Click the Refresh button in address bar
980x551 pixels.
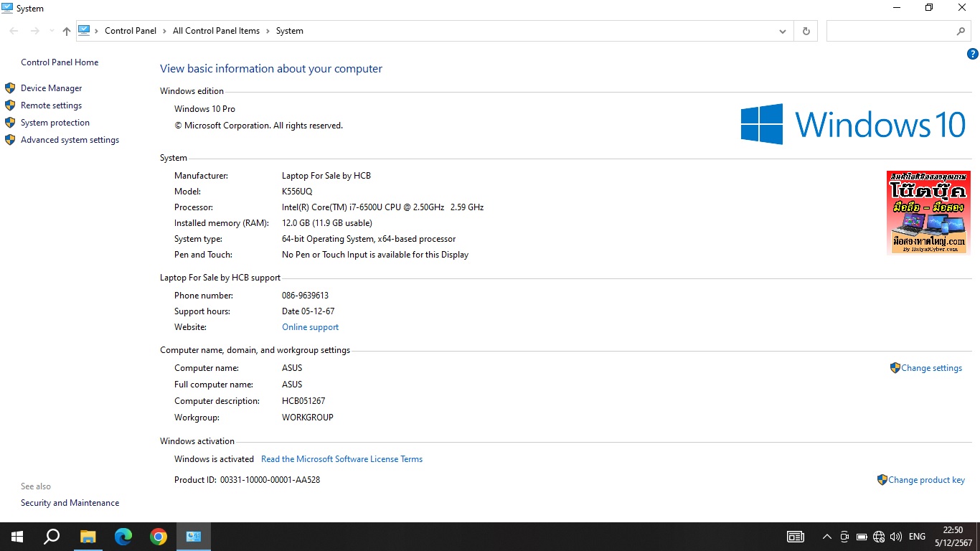click(x=806, y=31)
